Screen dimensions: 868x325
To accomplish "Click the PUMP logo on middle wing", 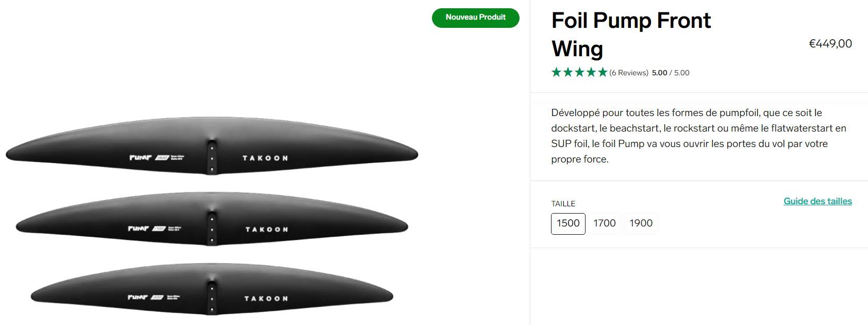I will pyautogui.click(x=139, y=229).
